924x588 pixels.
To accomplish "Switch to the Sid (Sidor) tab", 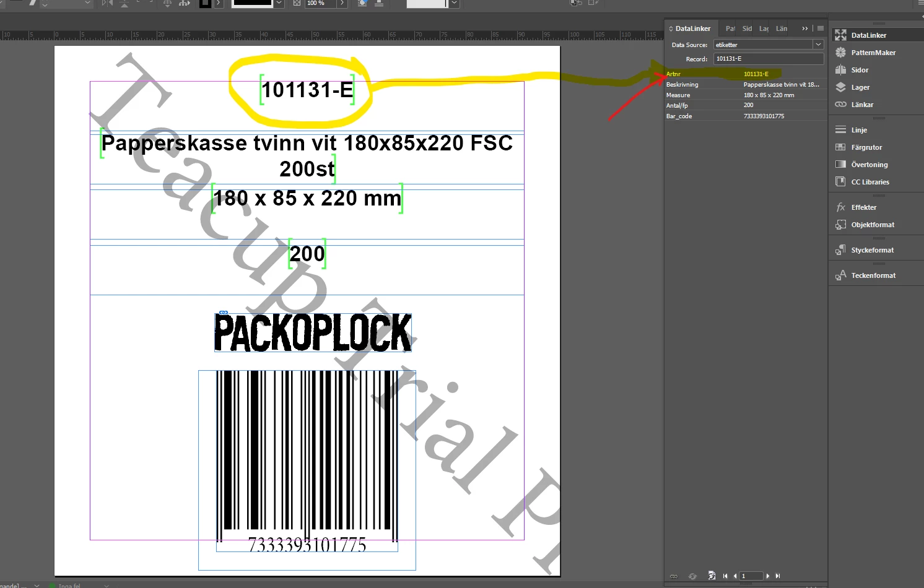I will tap(747, 28).
